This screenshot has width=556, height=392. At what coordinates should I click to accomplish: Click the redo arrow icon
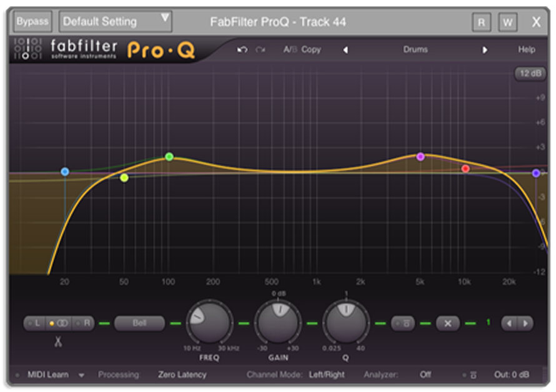pos(261,49)
